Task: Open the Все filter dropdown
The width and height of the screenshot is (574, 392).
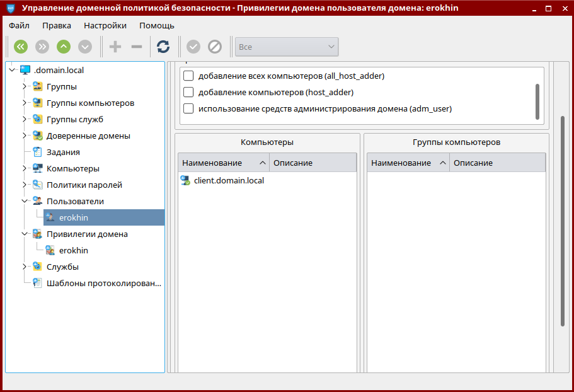Action: point(287,47)
